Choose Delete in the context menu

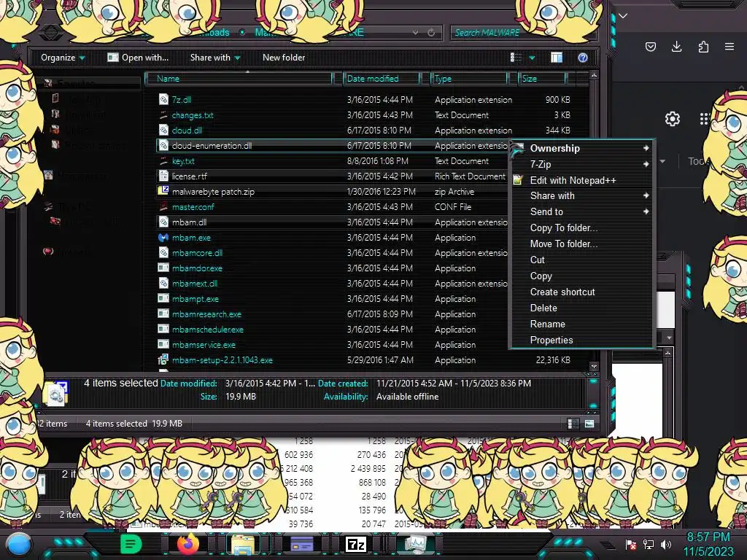click(581, 308)
